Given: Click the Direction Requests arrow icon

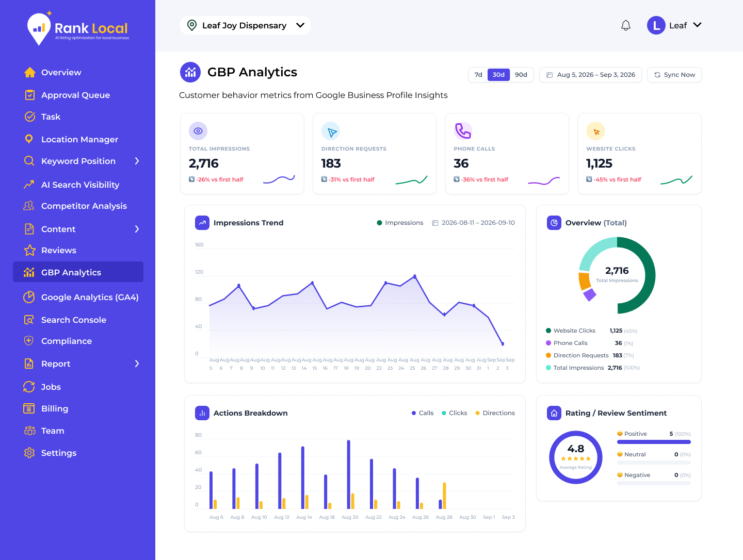Looking at the screenshot, I should click(331, 131).
